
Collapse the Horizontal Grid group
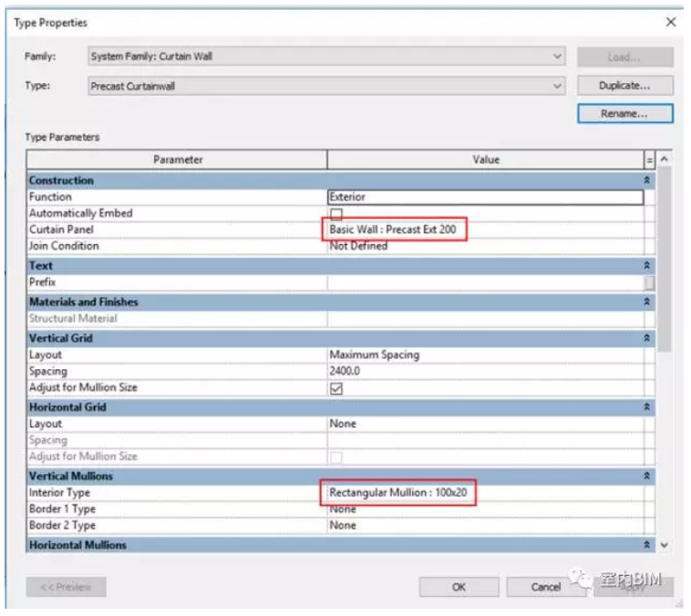[647, 407]
